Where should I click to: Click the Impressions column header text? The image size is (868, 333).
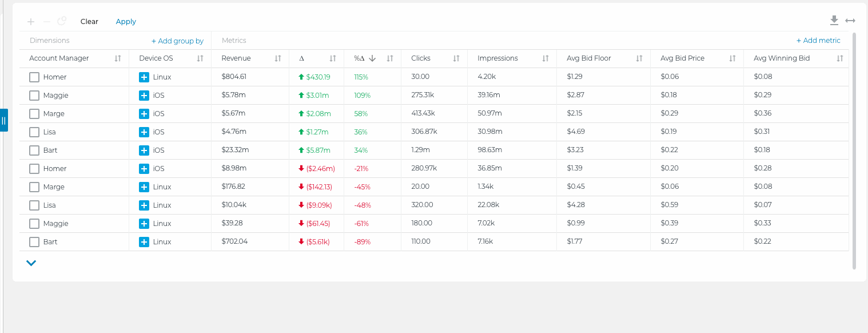coord(497,58)
